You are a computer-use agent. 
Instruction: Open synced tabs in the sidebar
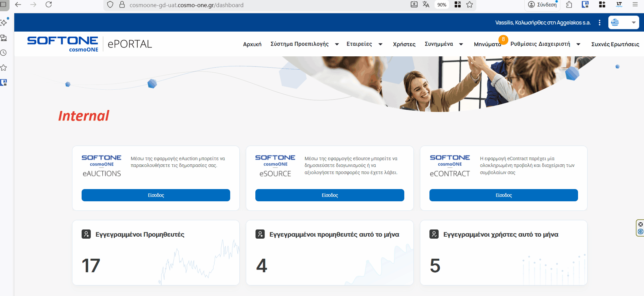click(4, 38)
